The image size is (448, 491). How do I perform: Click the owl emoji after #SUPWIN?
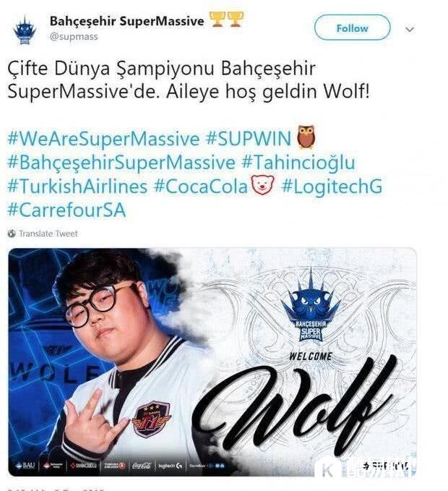[306, 137]
